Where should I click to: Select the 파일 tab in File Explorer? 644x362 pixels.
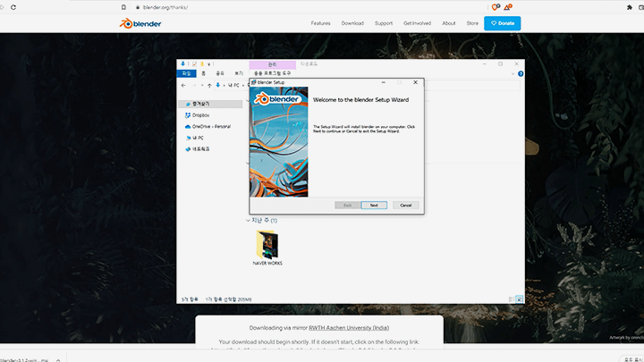[x=186, y=73]
